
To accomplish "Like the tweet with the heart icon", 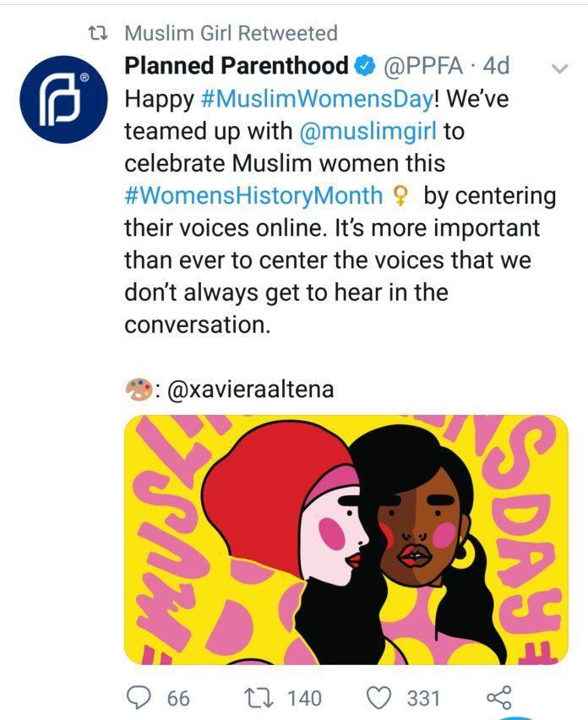I will 378,698.
